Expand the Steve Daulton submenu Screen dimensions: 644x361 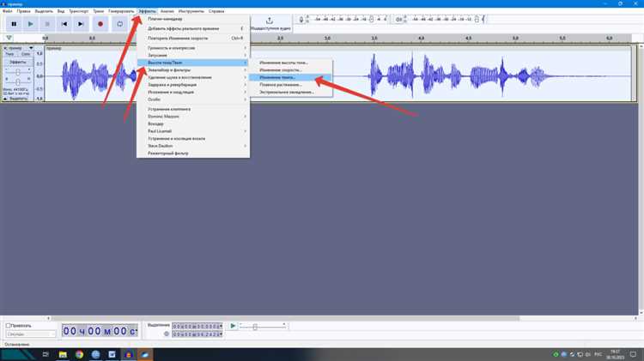[193, 146]
